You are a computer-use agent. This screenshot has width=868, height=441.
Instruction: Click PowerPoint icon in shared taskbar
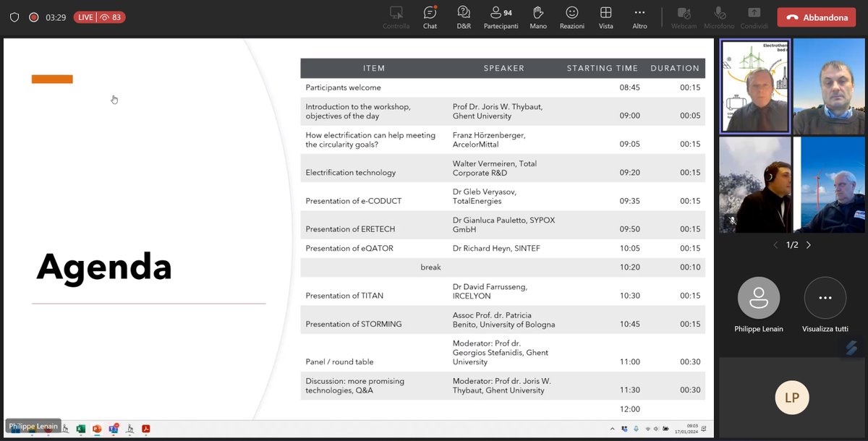coord(97,429)
